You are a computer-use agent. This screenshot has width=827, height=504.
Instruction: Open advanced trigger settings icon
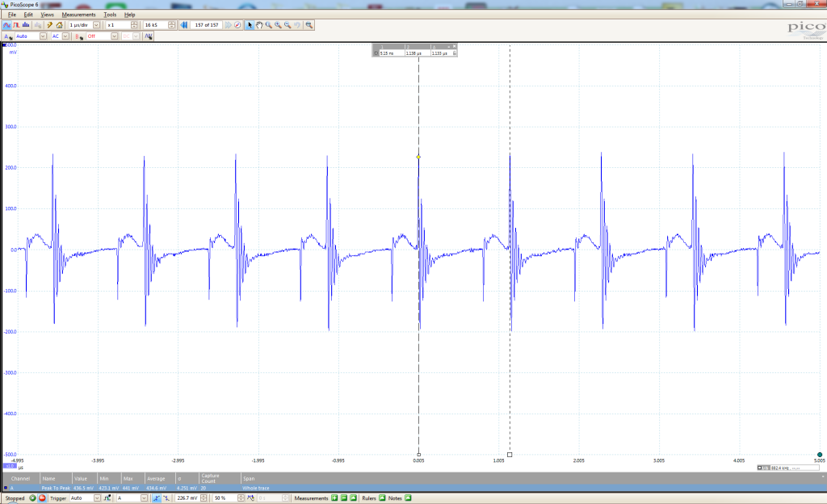(107, 498)
